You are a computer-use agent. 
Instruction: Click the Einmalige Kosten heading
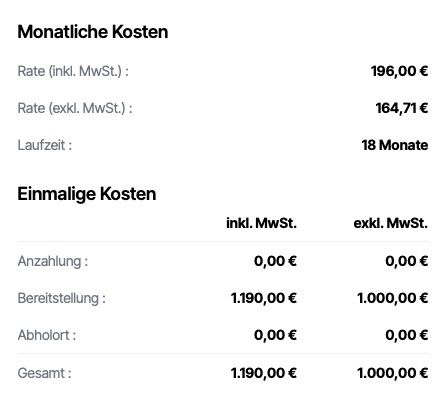(87, 194)
